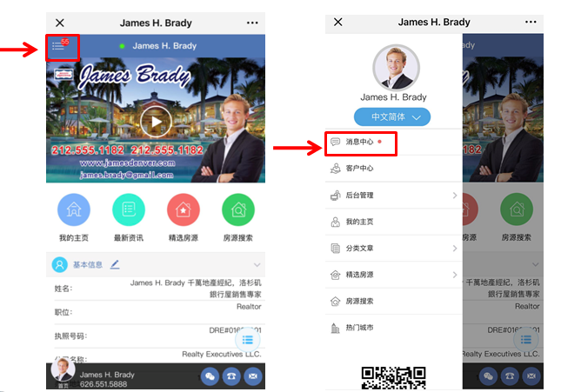This screenshot has height=392, width=561.
Task: Open 精选房源 in side menu
Action: coord(393,275)
